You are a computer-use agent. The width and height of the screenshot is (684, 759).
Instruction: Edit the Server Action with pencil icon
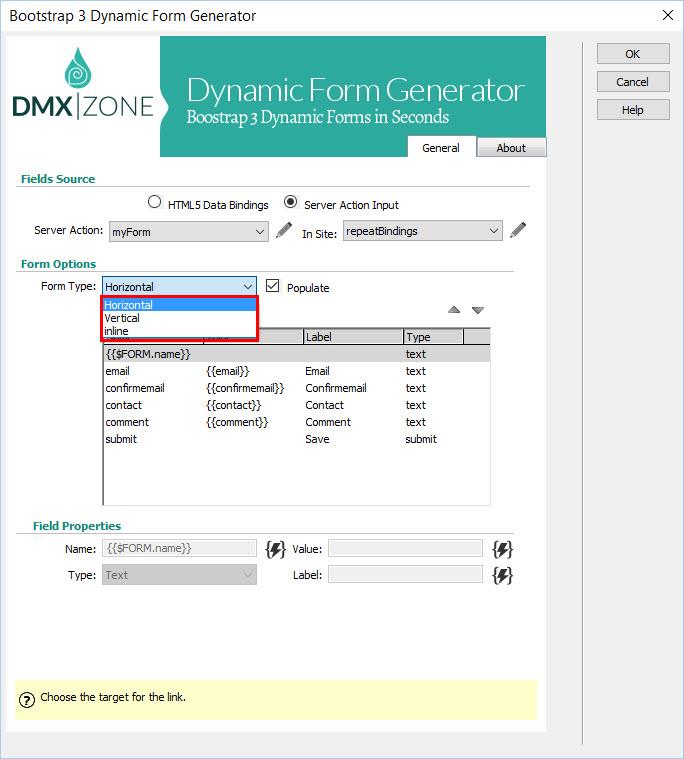point(284,230)
